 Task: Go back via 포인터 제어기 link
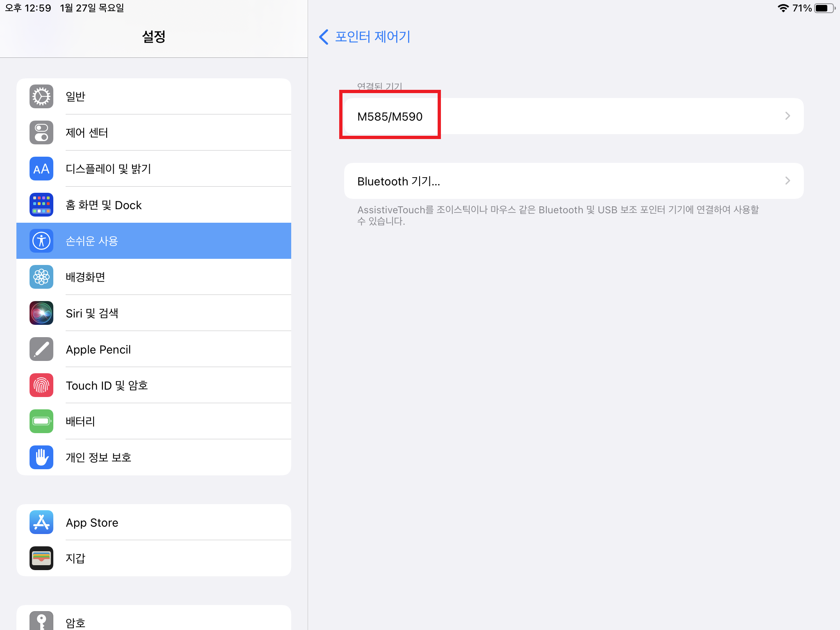372,37
